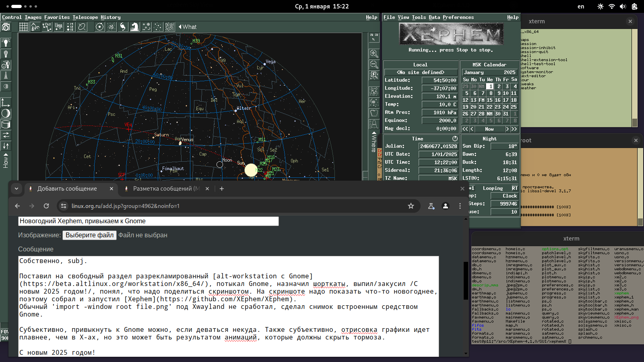The height and width of the screenshot is (362, 644).
Task: Click the Alt-Az axes icon in left toolbar
Action: 6,103
